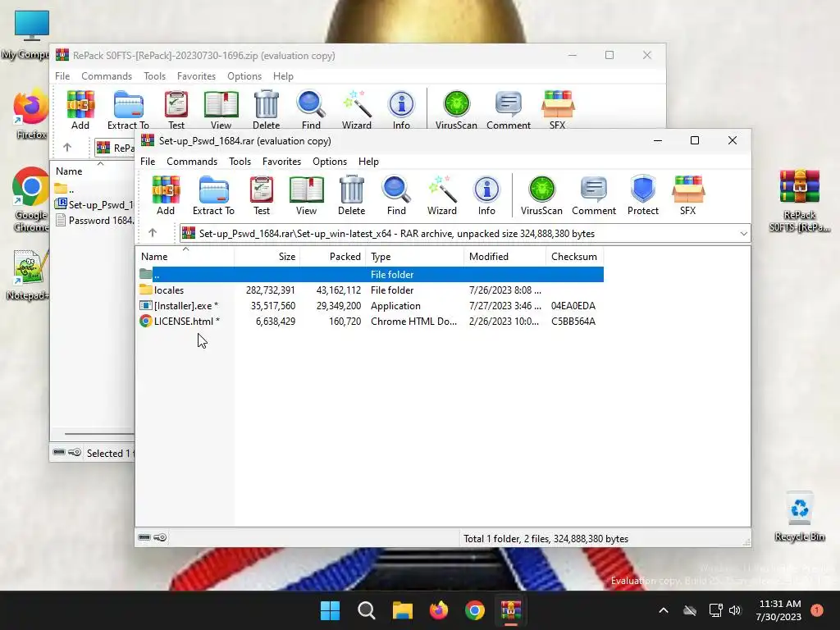Screen dimensions: 840x630
Task: Open taskbar Search
Action: pyautogui.click(x=367, y=610)
